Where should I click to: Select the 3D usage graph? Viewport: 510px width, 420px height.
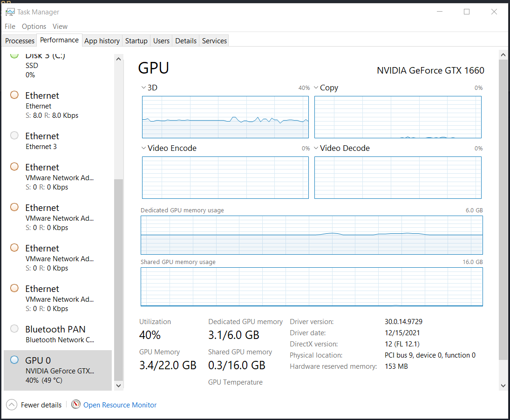pos(225,117)
